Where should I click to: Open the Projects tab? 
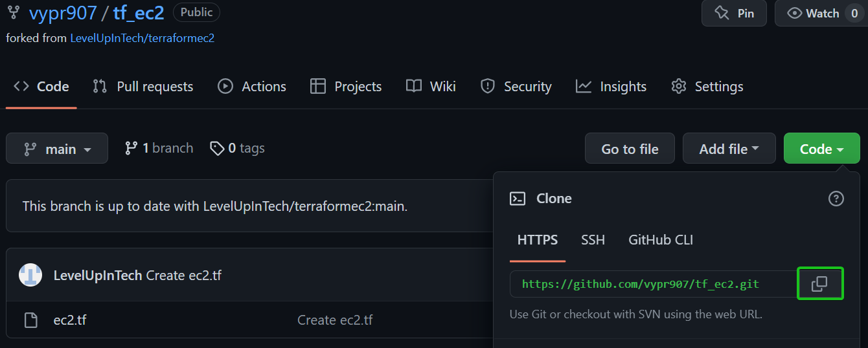(x=346, y=87)
